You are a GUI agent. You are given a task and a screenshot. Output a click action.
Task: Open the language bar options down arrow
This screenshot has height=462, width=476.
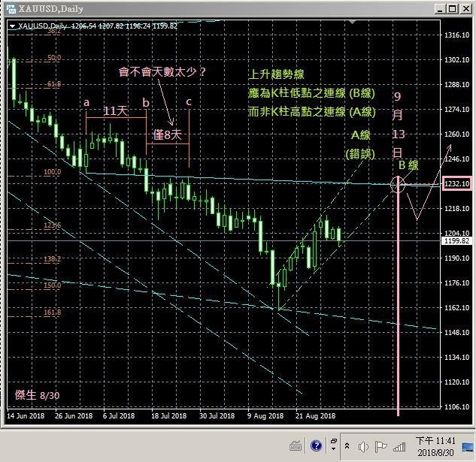pyautogui.click(x=332, y=451)
